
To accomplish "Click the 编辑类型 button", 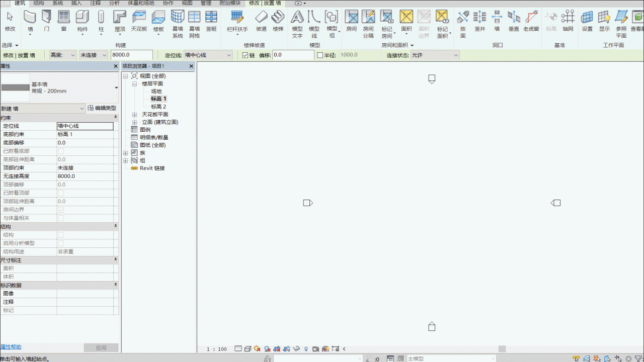I will pyautogui.click(x=102, y=108).
